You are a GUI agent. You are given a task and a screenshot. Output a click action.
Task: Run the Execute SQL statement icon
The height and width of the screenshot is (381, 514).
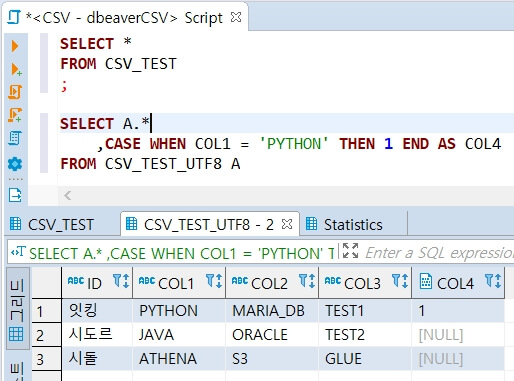coord(15,46)
